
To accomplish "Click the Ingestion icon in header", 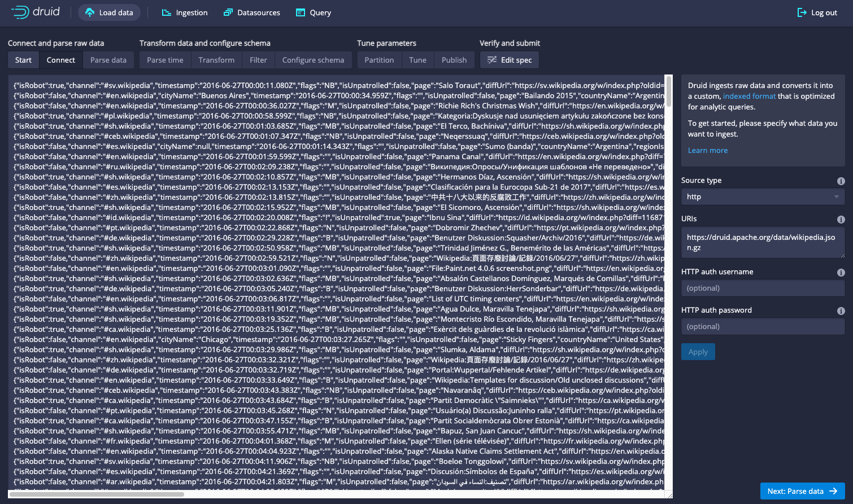I will pos(167,12).
